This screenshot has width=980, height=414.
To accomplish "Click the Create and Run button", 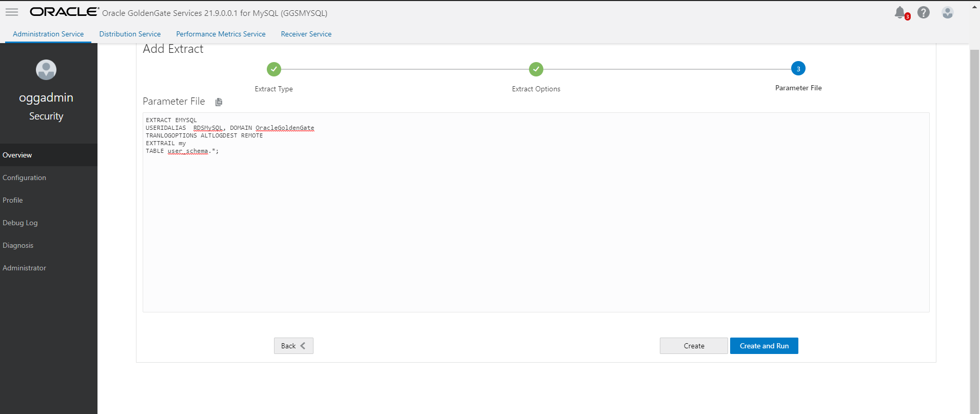I will pyautogui.click(x=764, y=346).
